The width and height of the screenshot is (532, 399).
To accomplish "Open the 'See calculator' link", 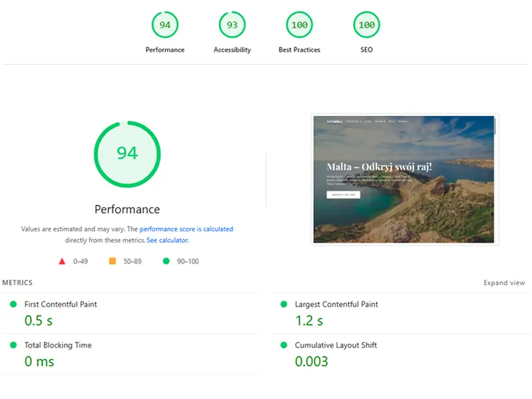I will click(168, 240).
